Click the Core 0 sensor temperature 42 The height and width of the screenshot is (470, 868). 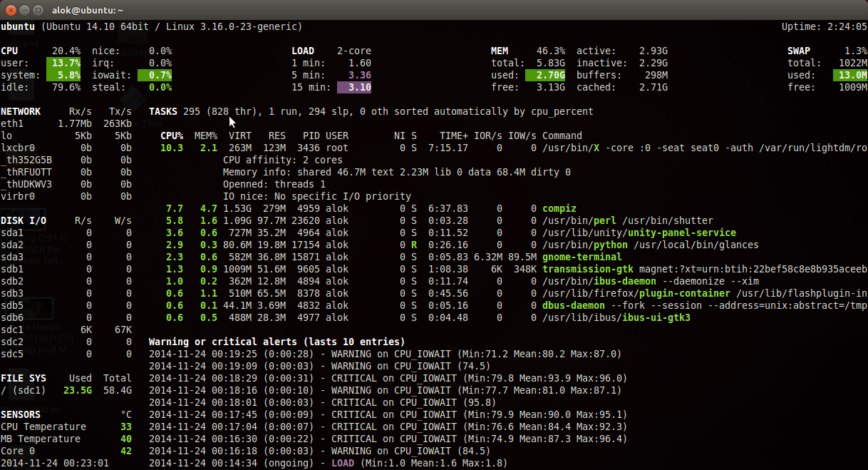click(125, 451)
